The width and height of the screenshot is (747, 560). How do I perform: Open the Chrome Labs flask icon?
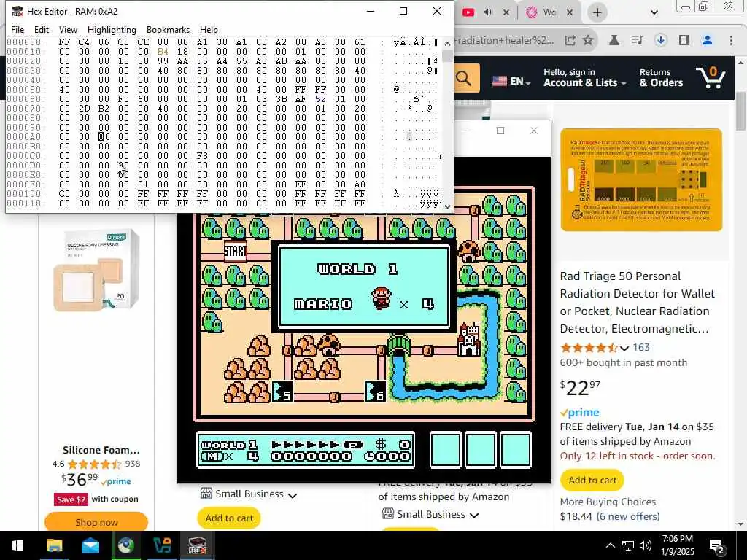coord(614,40)
